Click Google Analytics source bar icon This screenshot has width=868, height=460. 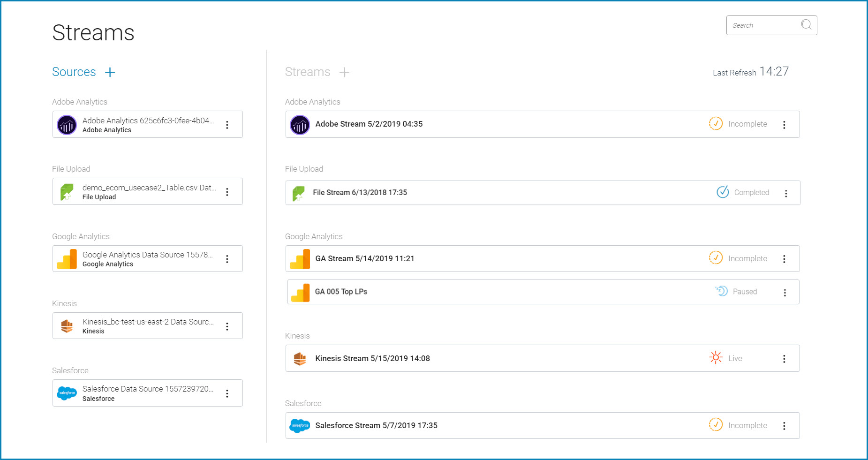(x=67, y=259)
